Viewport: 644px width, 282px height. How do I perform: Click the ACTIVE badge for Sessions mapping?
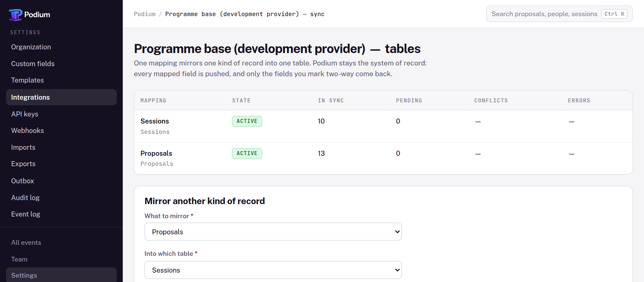(x=247, y=121)
